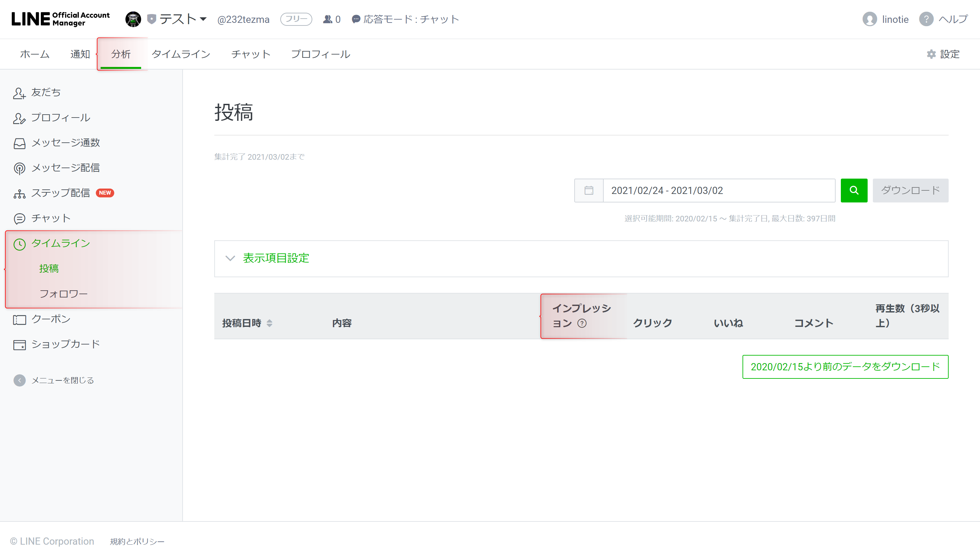The width and height of the screenshot is (980, 560).
Task: Open the ショップカード analytics icon
Action: [19, 344]
